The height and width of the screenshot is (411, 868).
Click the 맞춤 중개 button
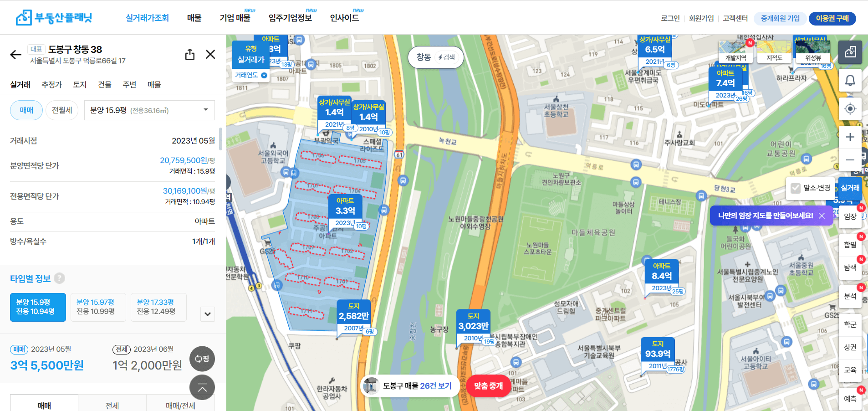point(488,386)
